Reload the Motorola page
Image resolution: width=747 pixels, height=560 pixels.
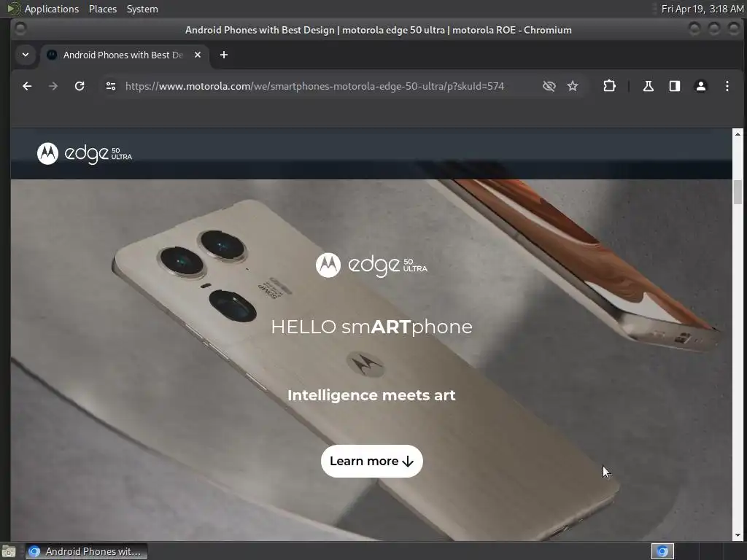pos(80,86)
